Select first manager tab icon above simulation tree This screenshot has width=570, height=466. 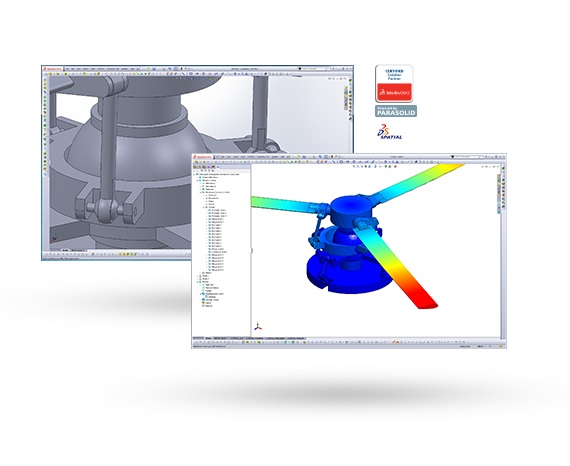coord(196,167)
